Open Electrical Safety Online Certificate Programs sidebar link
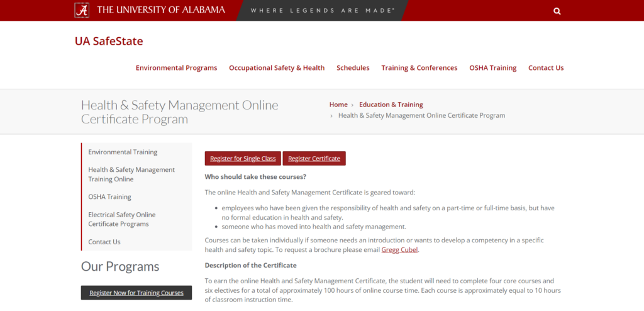Image resolution: width=644 pixels, height=311 pixels. coord(122,219)
